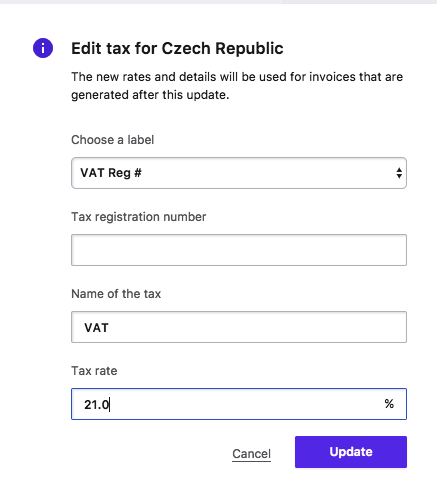Focus the empty Tax registration number field

click(x=239, y=250)
